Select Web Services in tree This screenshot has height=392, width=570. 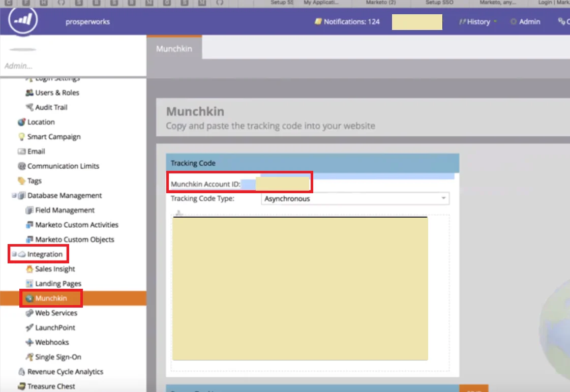coord(56,313)
